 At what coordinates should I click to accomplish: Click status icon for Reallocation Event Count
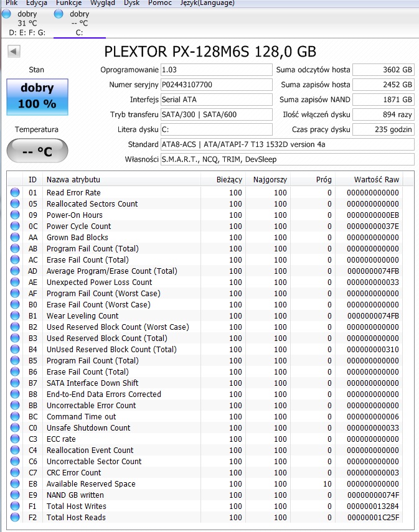click(x=15, y=450)
